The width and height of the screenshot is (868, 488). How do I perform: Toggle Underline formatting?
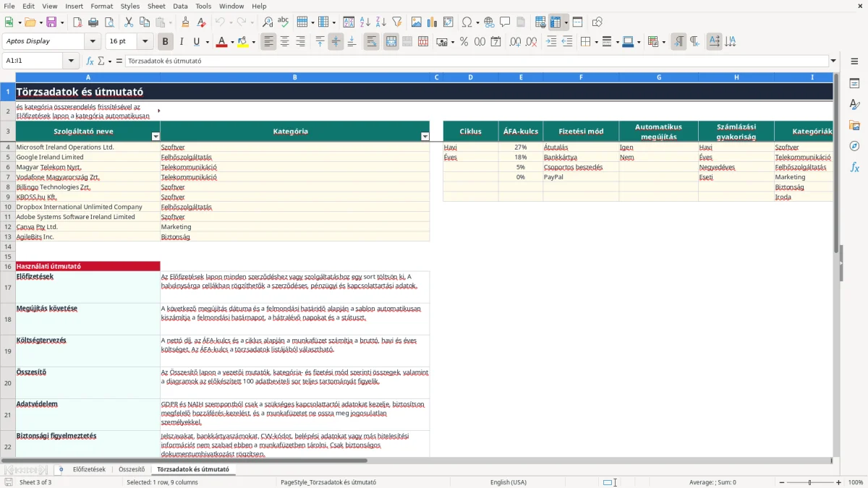click(197, 42)
